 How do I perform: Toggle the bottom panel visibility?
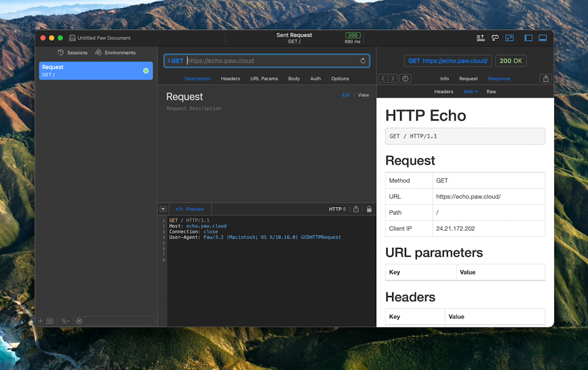[543, 38]
